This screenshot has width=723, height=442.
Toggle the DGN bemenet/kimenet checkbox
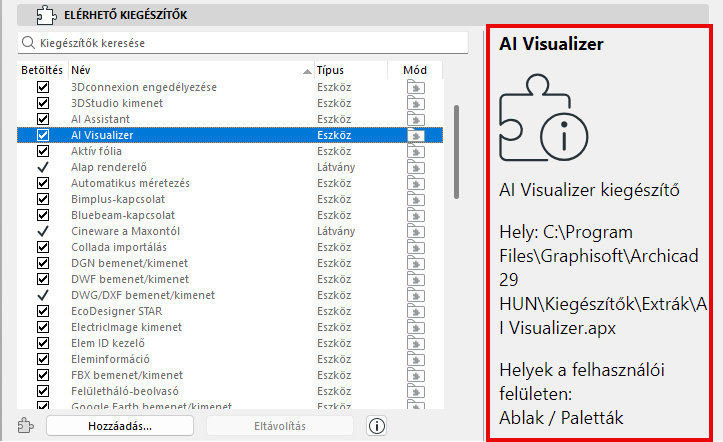(43, 263)
